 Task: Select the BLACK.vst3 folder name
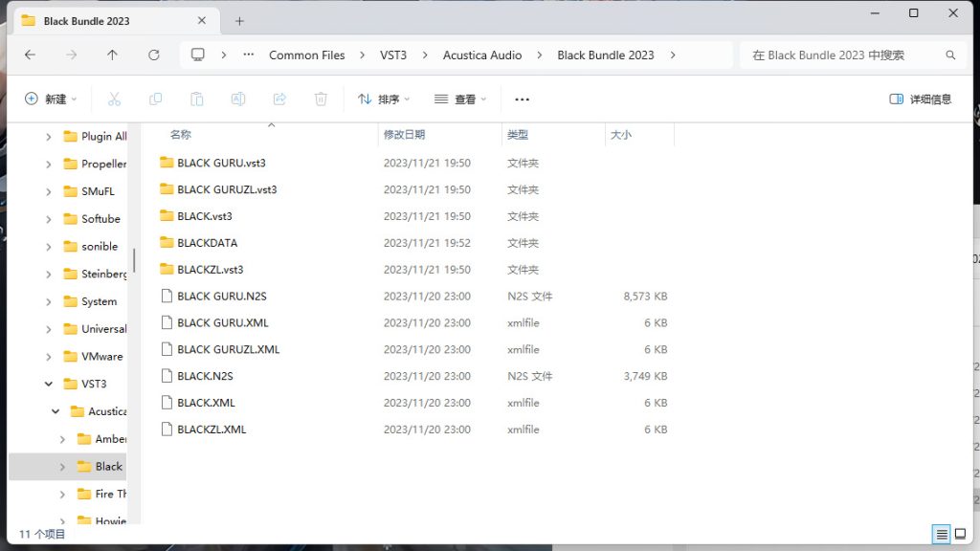click(x=205, y=215)
